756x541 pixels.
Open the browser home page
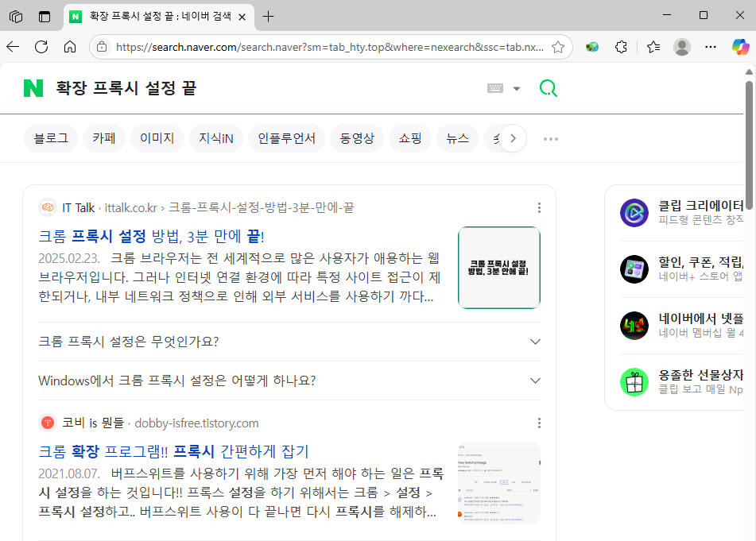pos(70,47)
